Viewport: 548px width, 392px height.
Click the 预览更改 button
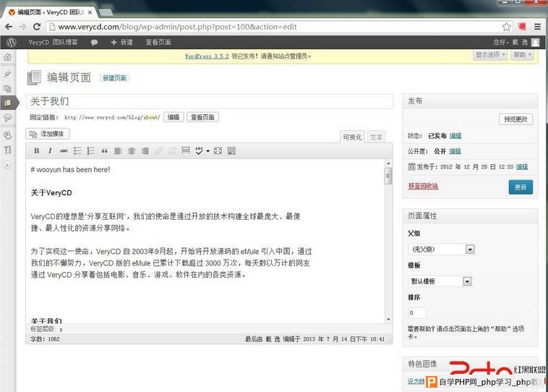pyautogui.click(x=516, y=119)
